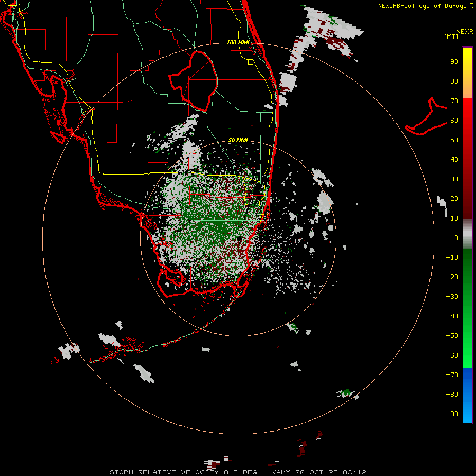Screen dimensions: 476x476
Task: Click the NEXLAB-College of DuPage credit text
Action: tap(425, 6)
